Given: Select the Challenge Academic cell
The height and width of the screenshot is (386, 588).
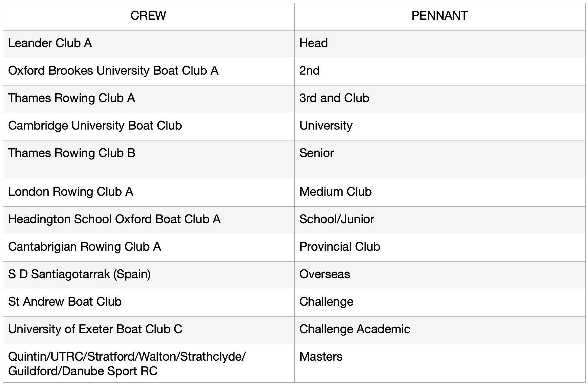Looking at the screenshot, I should click(355, 329).
